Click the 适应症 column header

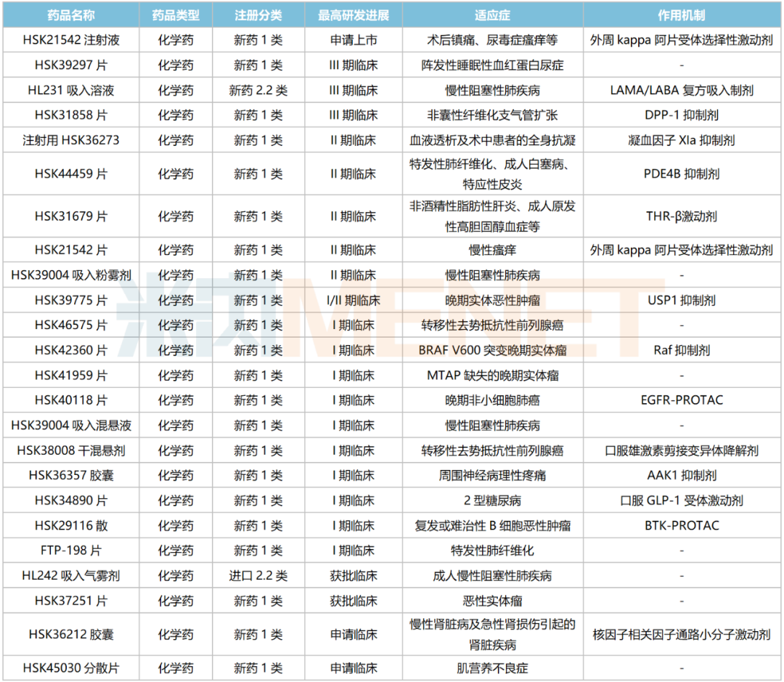click(492, 15)
